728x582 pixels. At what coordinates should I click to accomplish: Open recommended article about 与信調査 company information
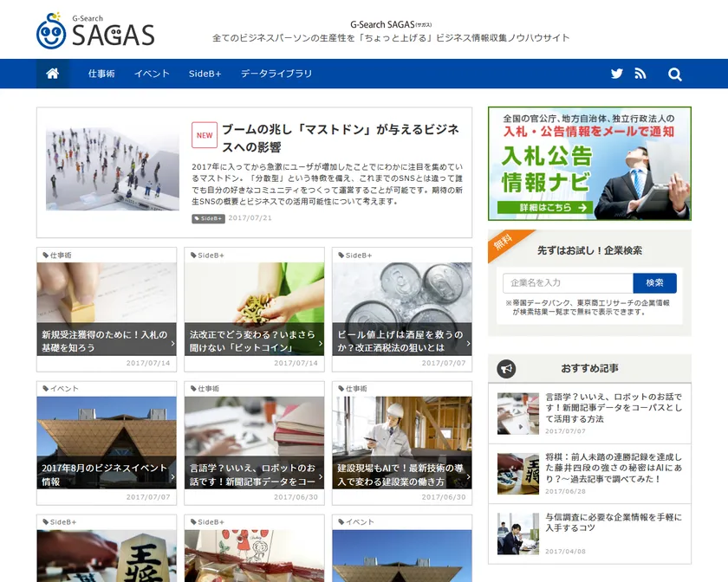(x=614, y=523)
